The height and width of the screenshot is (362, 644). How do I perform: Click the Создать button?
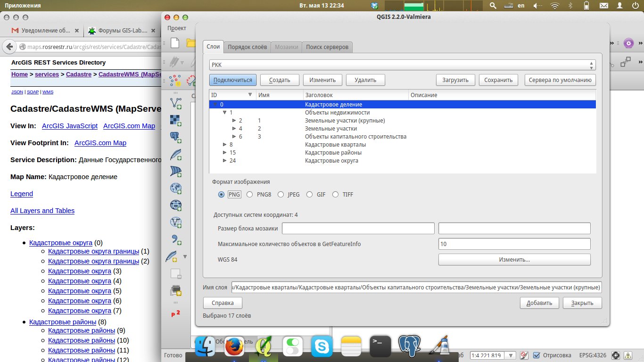280,80
